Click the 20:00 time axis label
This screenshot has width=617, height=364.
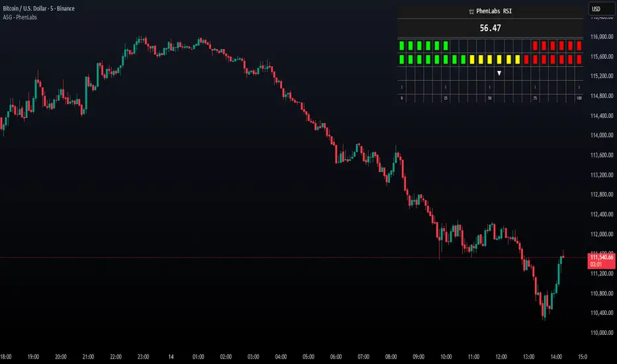click(x=61, y=357)
